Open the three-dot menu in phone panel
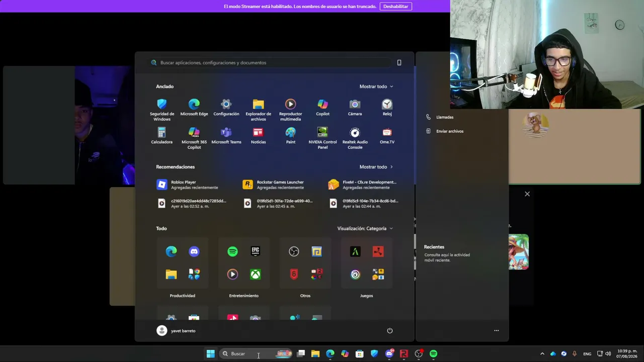This screenshot has height=362, width=644. coord(496,331)
